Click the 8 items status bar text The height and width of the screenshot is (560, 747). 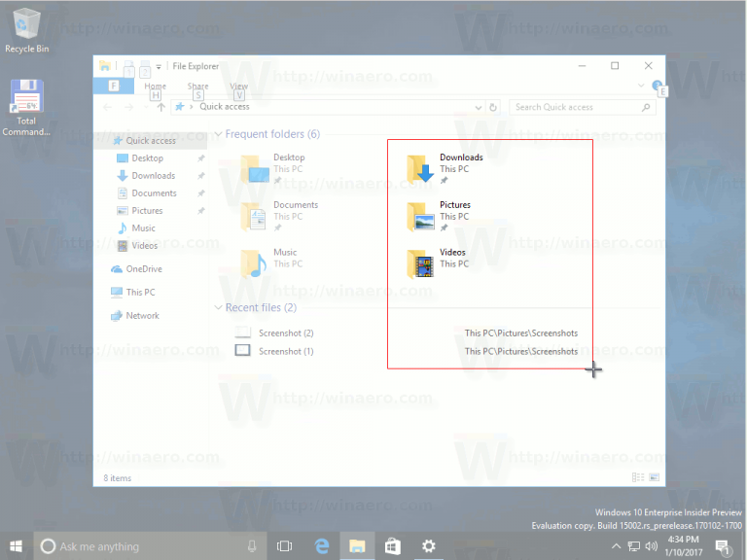117,478
